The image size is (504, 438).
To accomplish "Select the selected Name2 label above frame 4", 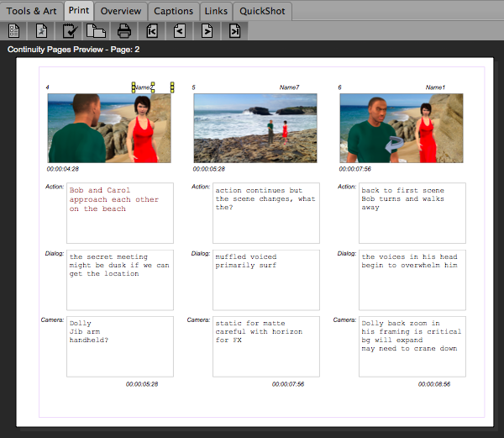I will pos(144,87).
